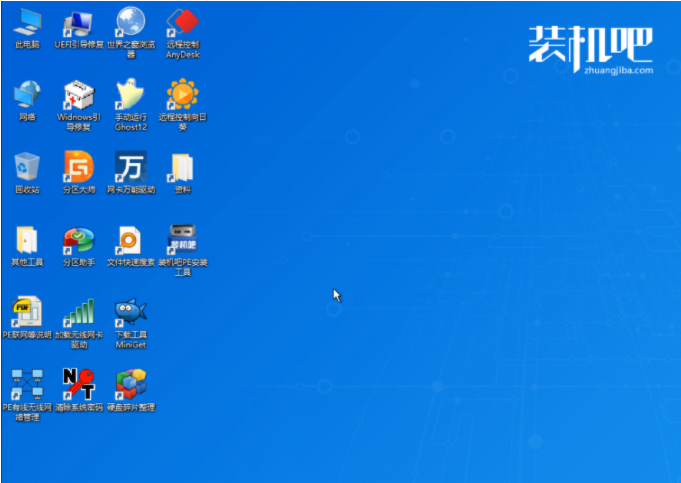
Task: Launch the 分区大师 partition tool
Action: (79, 167)
